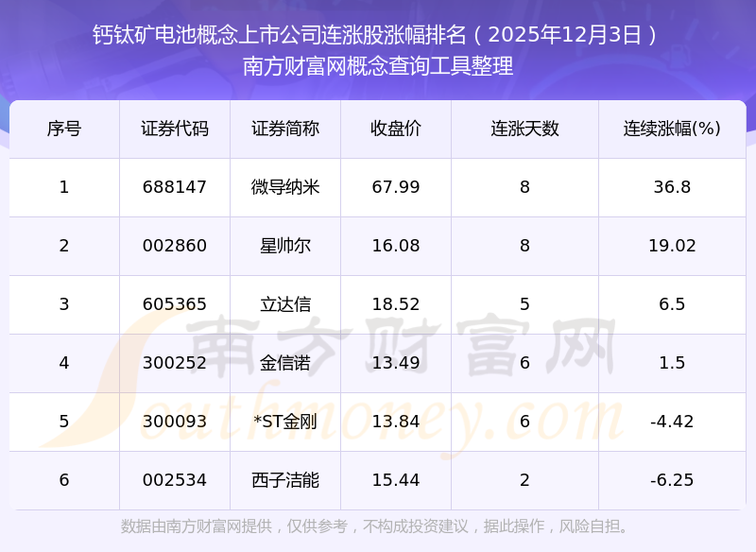
Task: Click the 证券代码 column header
Action: 175,129
